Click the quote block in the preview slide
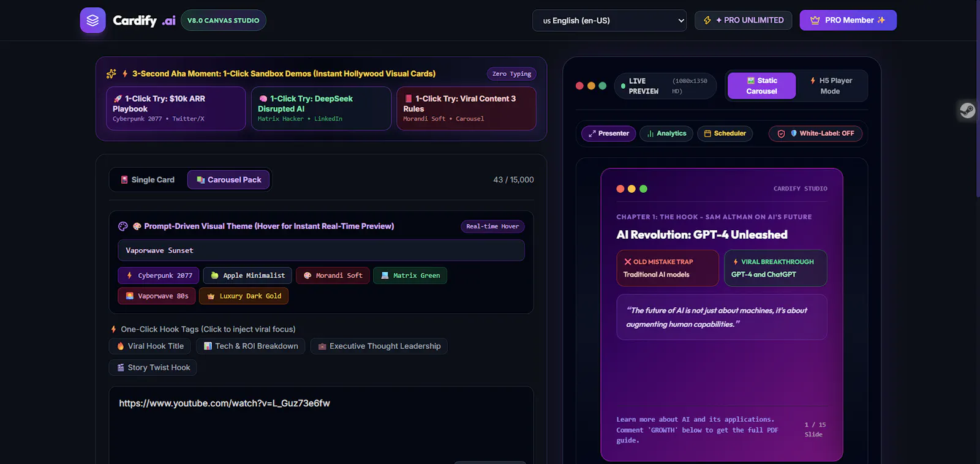980x464 pixels. tap(722, 317)
